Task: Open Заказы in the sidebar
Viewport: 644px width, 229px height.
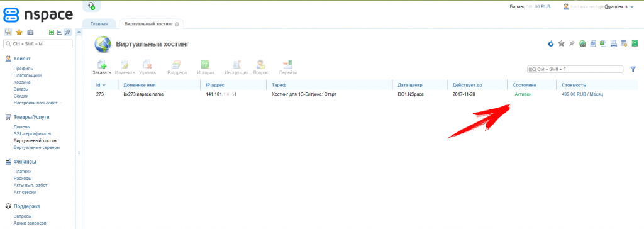Action: [x=21, y=89]
